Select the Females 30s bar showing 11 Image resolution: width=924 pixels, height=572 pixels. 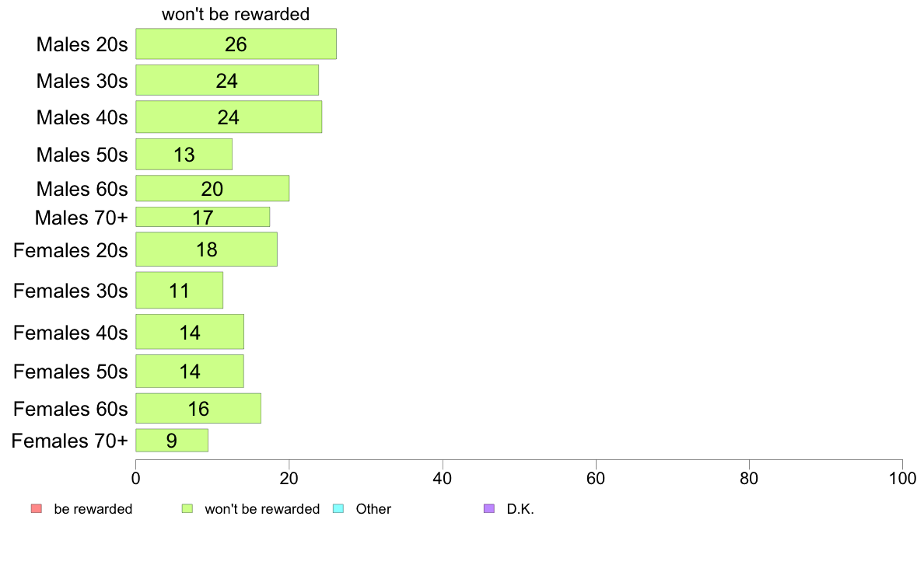(179, 290)
